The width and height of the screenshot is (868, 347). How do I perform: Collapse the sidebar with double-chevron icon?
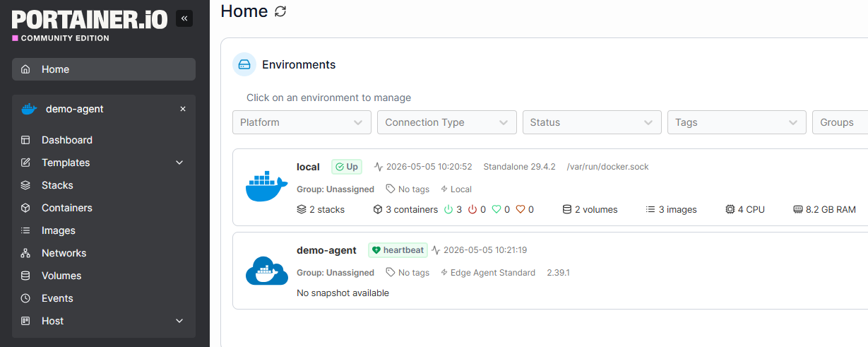184,18
